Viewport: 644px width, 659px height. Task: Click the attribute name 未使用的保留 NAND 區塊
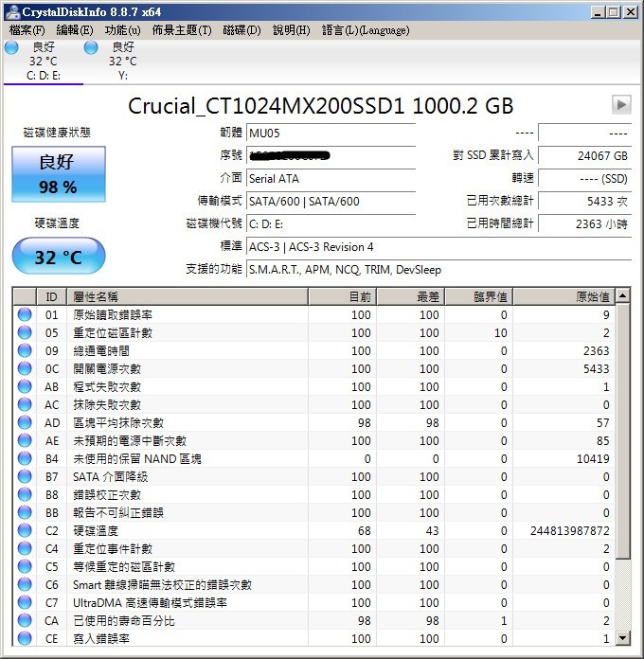(x=137, y=459)
